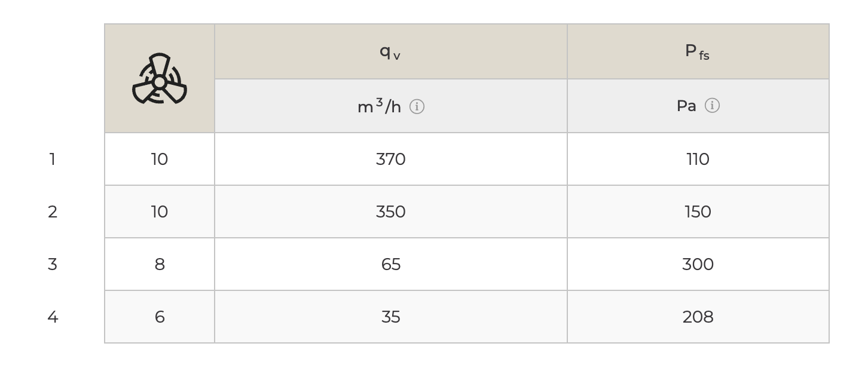Click pressure value 300
This screenshot has width=868, height=374.
click(698, 265)
